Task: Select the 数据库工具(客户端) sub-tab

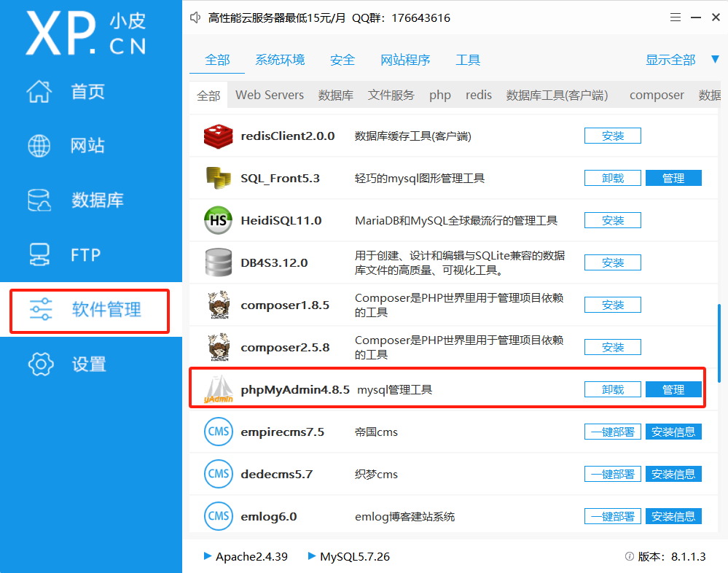Action: pyautogui.click(x=557, y=95)
